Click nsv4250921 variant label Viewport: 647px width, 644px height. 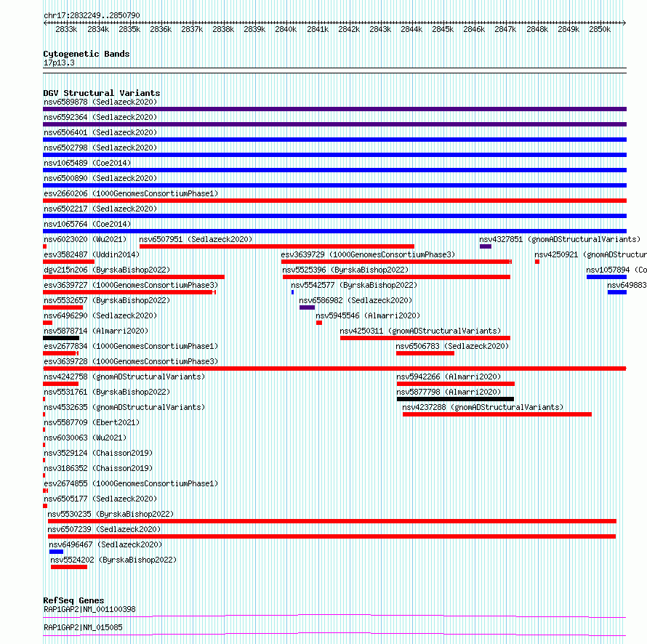(x=590, y=254)
